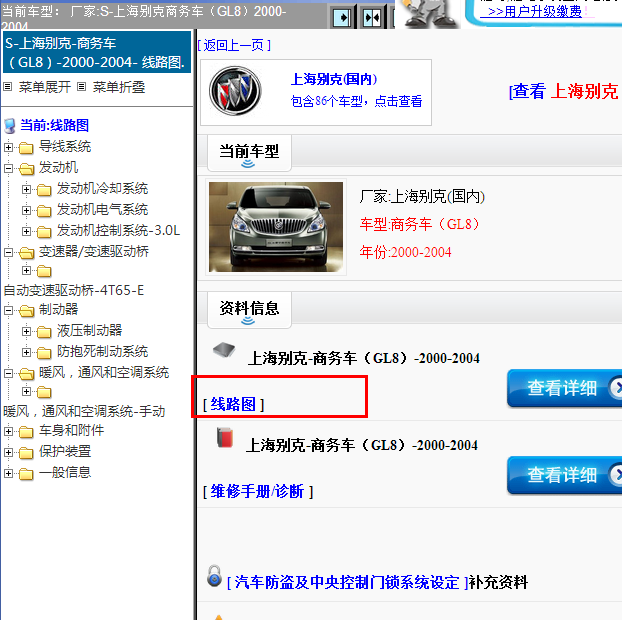Expand the 发动机控制系统-3.0L node

point(26,231)
